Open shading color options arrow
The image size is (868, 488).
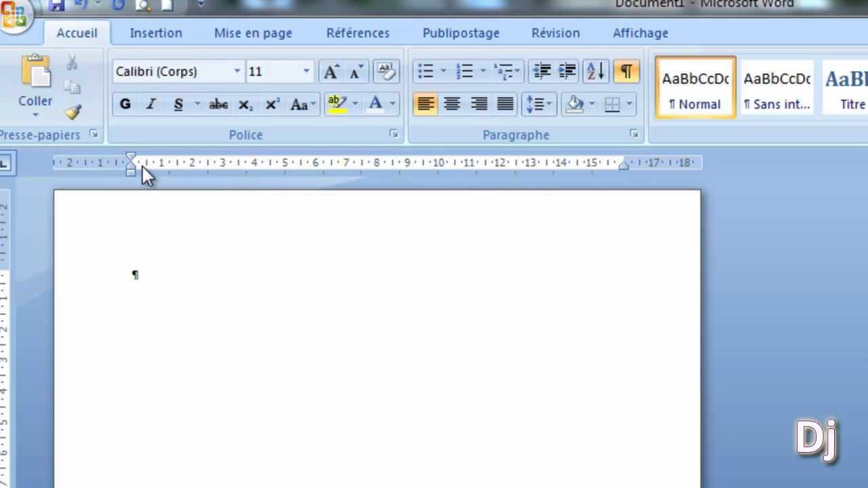pyautogui.click(x=592, y=104)
